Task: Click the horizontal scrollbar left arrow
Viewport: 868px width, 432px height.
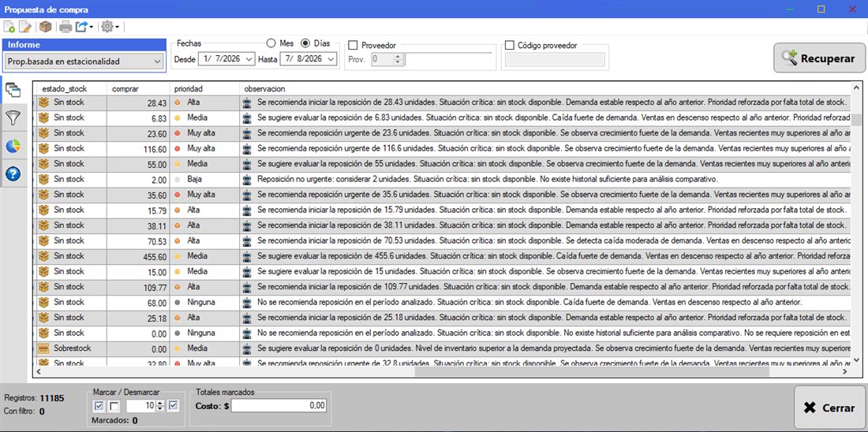Action: tap(38, 372)
